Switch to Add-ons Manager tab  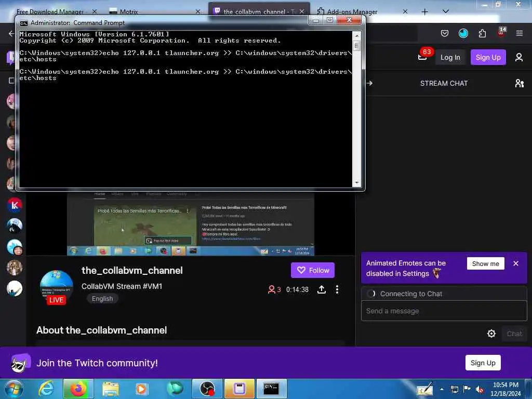click(352, 11)
